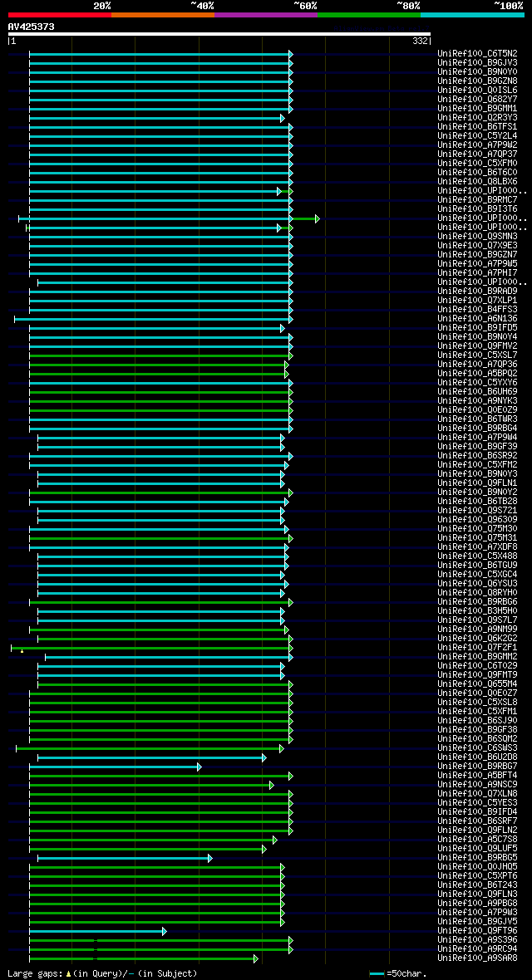This screenshot has width=532, height=980.
Task: Click the UniRef100_Q7F2F1 label
Action: click(x=477, y=648)
